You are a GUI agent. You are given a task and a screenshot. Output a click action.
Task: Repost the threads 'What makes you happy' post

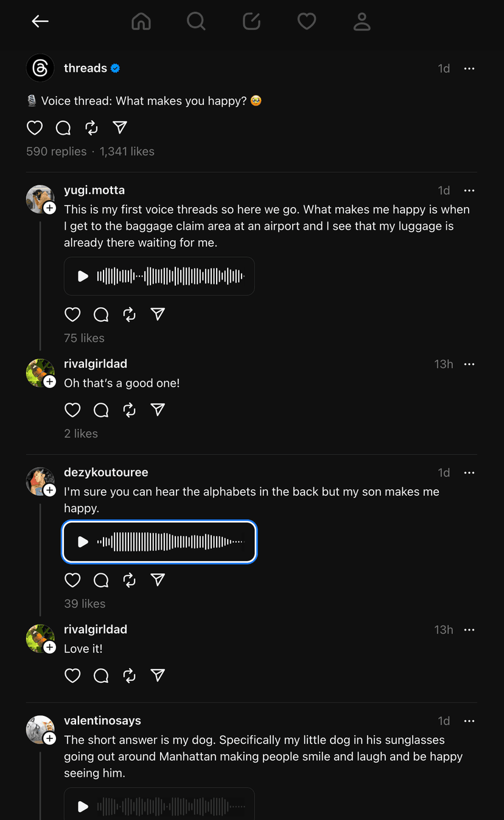click(91, 127)
